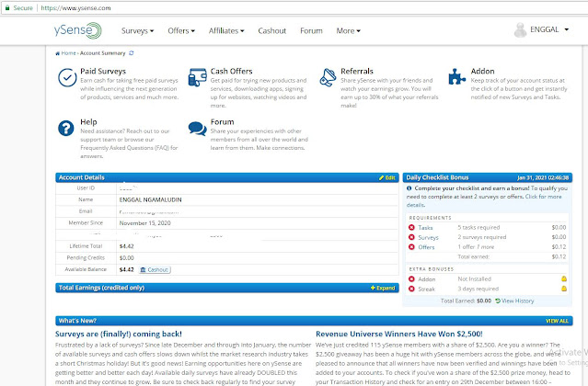Viewport: 588px width, 386px height.
Task: Click the lock icon on Addon row
Action: pos(564,278)
